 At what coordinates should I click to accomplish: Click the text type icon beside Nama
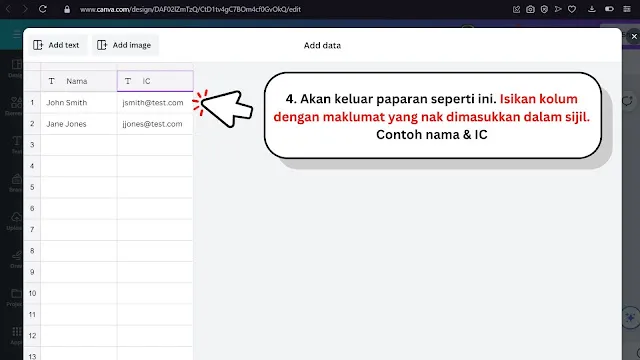[51, 81]
